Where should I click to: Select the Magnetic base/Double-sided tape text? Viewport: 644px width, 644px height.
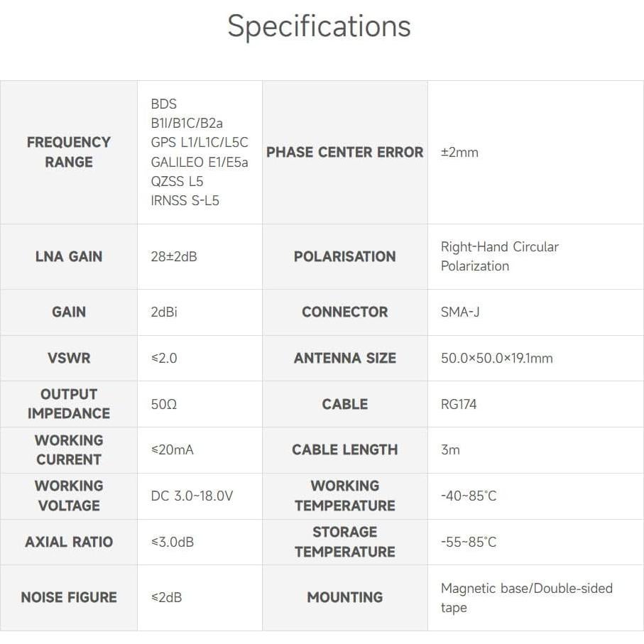526,597
